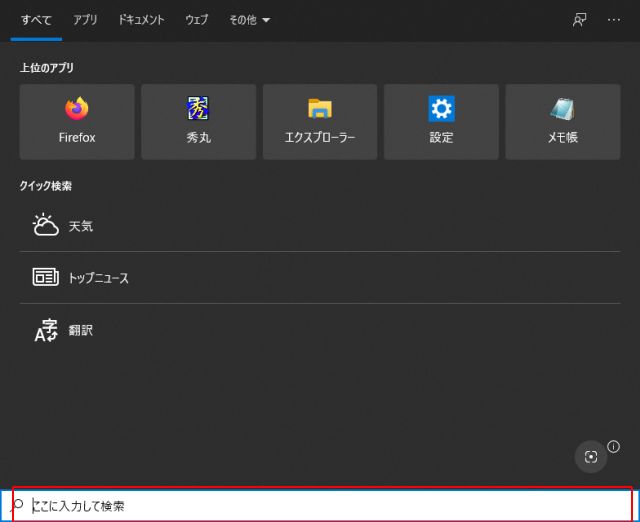Click the screenshot search camera icon
Viewport: 640px width, 522px height.
pos(591,456)
